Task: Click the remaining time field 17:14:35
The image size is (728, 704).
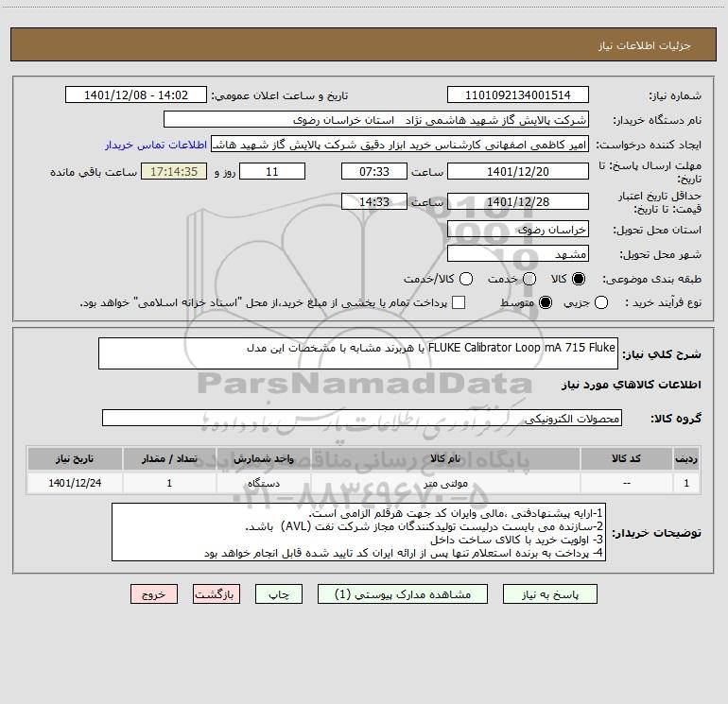Action: pyautogui.click(x=174, y=171)
